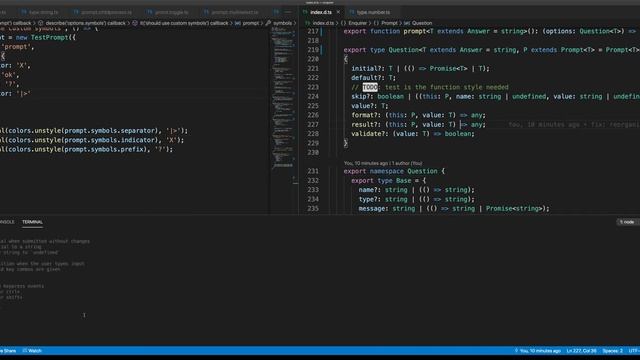This screenshot has width=640, height=360.
Task: Open the "it('should use custom symbols') callback" breadcrumb
Action: pos(184,23)
